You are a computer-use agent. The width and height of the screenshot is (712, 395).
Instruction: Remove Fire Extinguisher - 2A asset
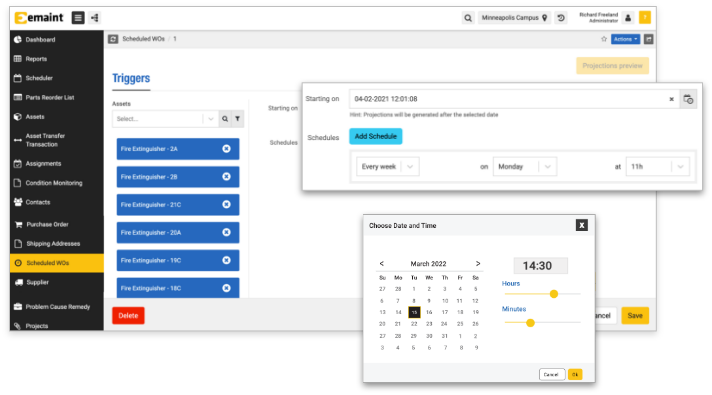226,149
